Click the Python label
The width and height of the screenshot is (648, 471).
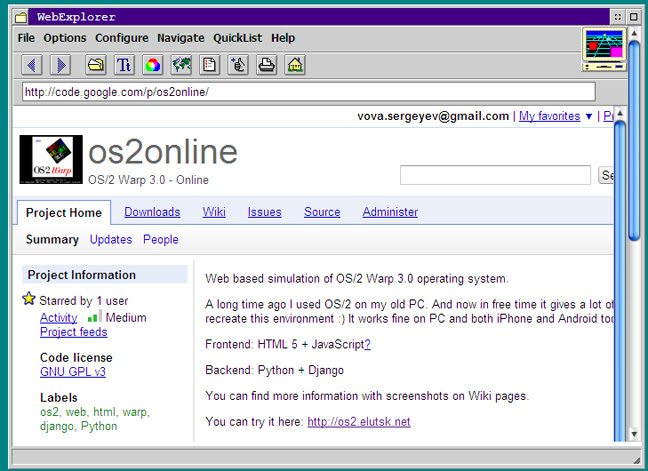point(99,426)
